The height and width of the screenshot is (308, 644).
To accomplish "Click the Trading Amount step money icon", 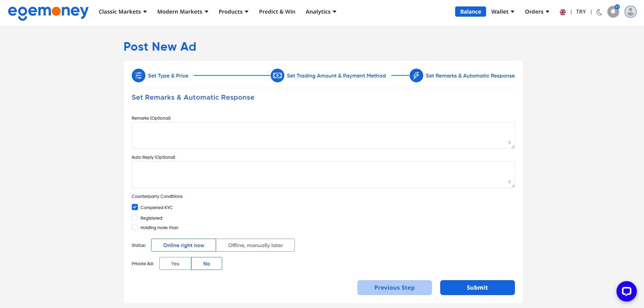I will (277, 75).
